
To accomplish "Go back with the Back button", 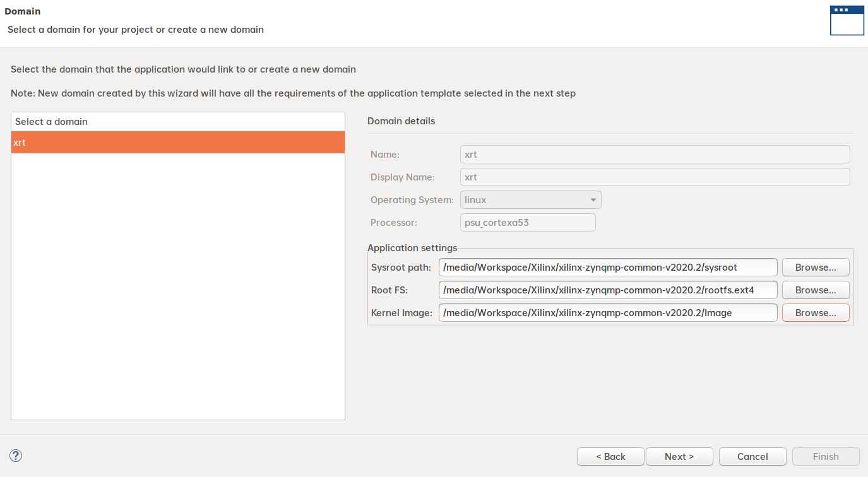I will 610,457.
